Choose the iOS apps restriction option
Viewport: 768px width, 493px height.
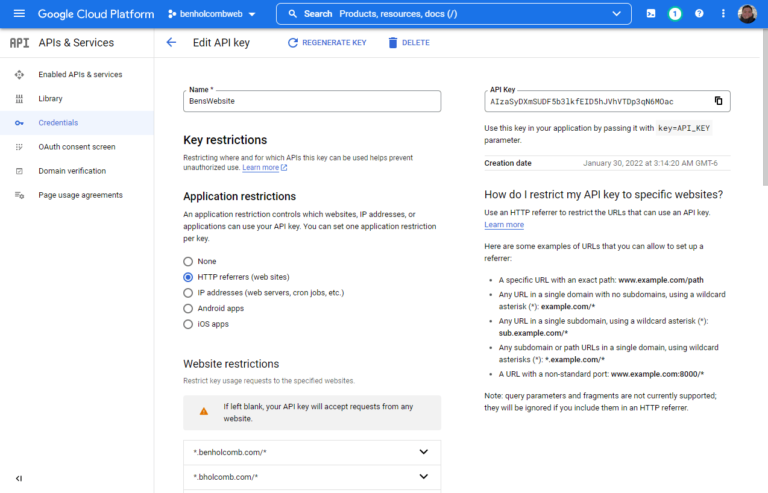point(188,324)
